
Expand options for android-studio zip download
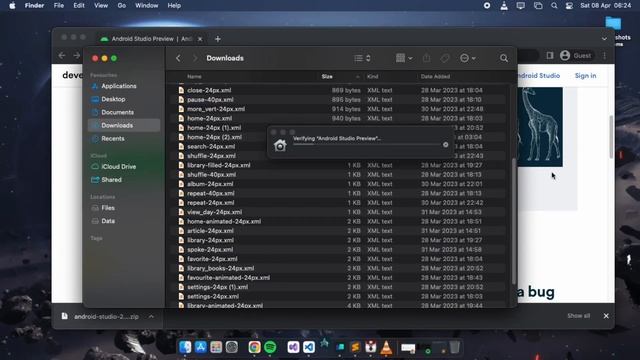point(151,316)
